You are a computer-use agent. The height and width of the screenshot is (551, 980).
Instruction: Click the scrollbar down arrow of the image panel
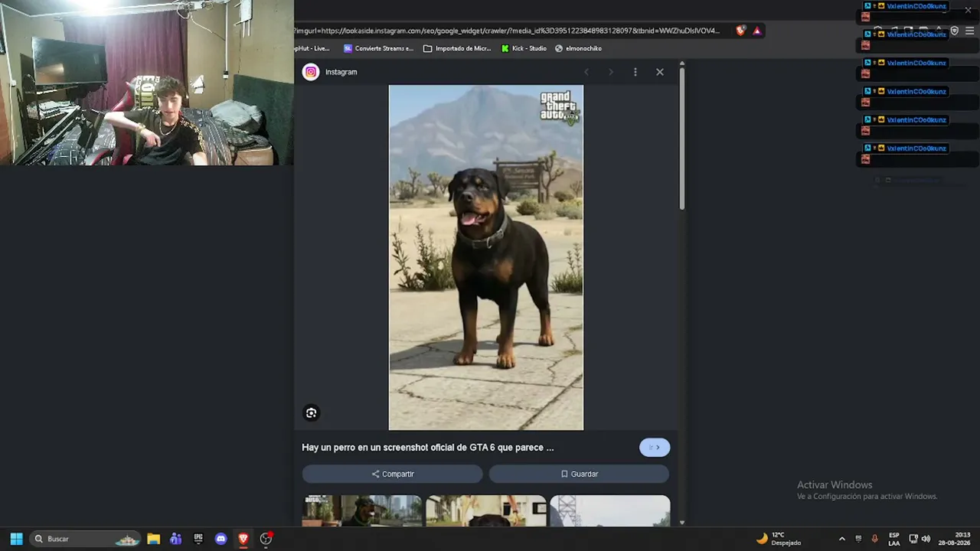[x=681, y=523]
